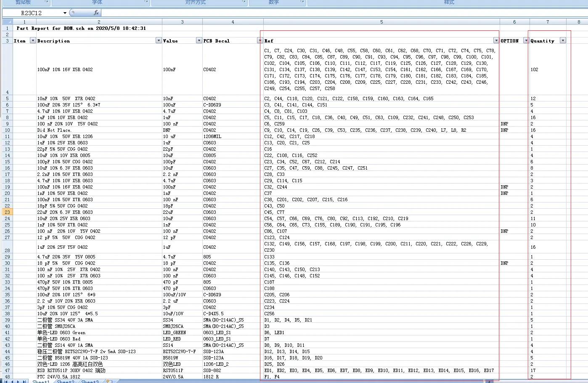Click the 'RST0511P' value cell
This screenshot has height=383, width=588.
click(x=182, y=370)
